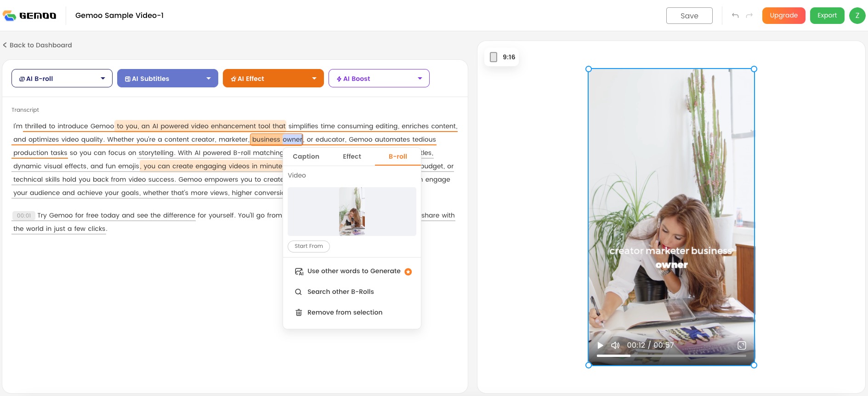
Task: Switch to the Caption tab
Action: coord(306,156)
